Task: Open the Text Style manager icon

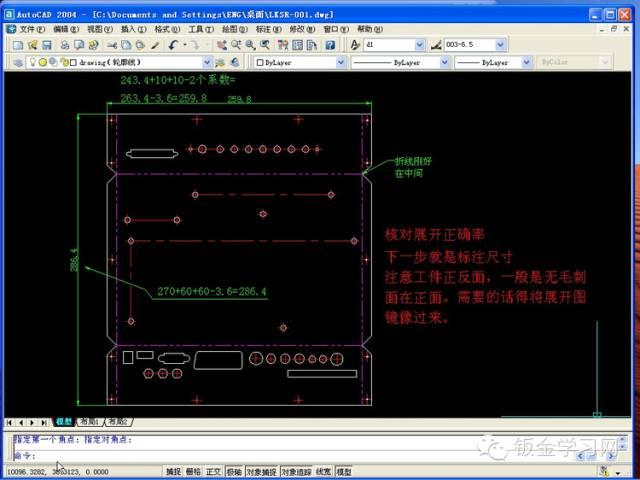Action: click(355, 45)
